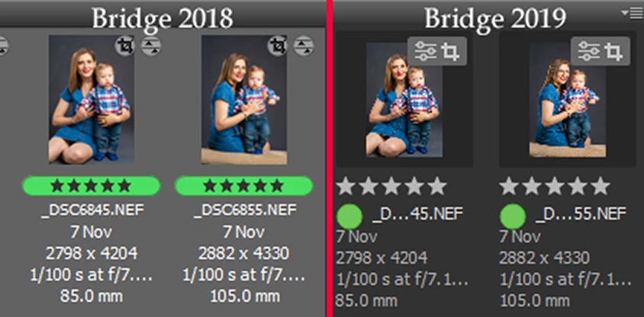The image size is (644, 317).
Task: Click settings badge beside _DSC6855.NEF 2018 thumbnail
Action: 304,46
